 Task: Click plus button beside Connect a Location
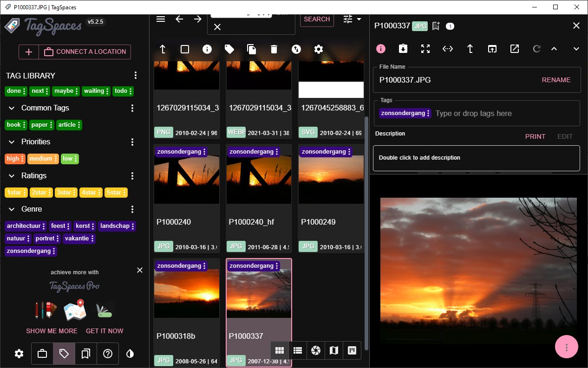click(x=29, y=52)
